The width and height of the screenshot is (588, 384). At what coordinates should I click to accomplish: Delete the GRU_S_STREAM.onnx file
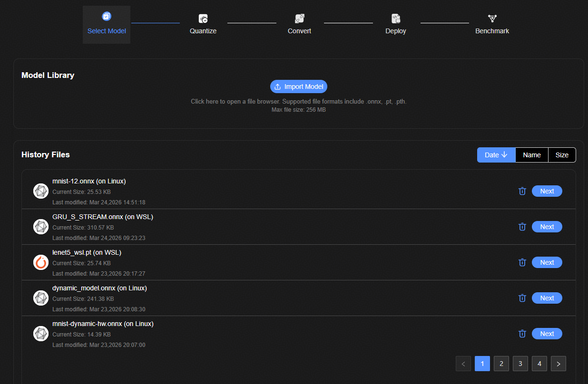point(522,227)
